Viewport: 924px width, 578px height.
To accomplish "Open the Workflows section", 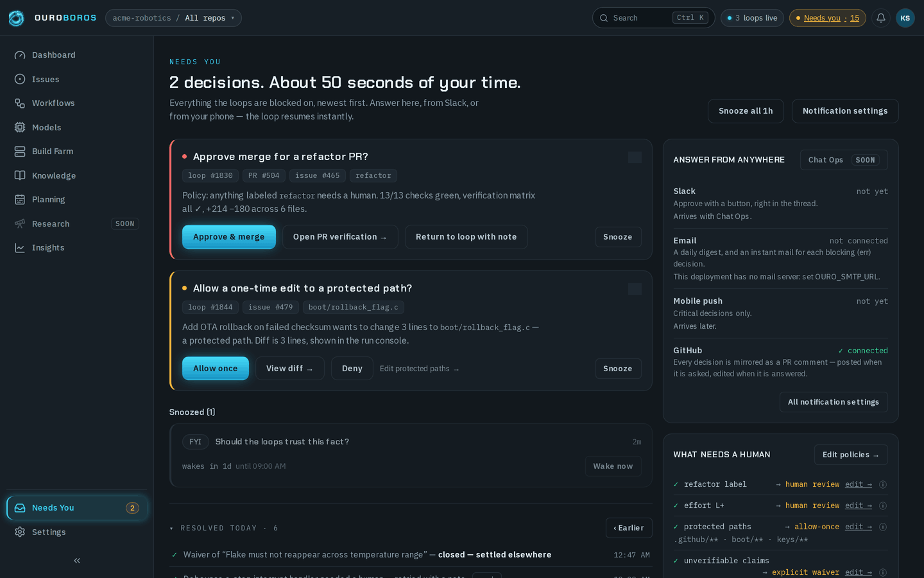I will click(x=77, y=103).
